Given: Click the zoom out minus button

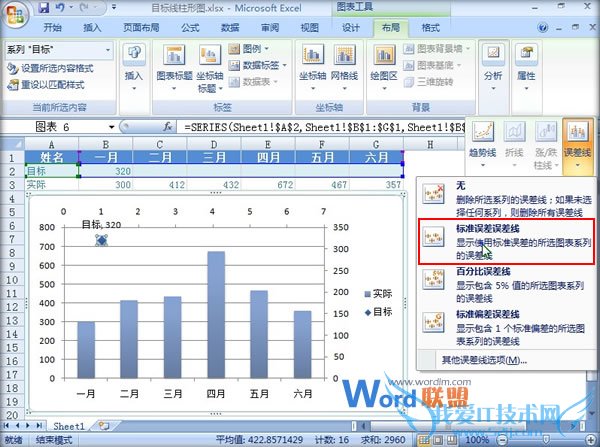Looking at the screenshot, I should pos(503,440).
